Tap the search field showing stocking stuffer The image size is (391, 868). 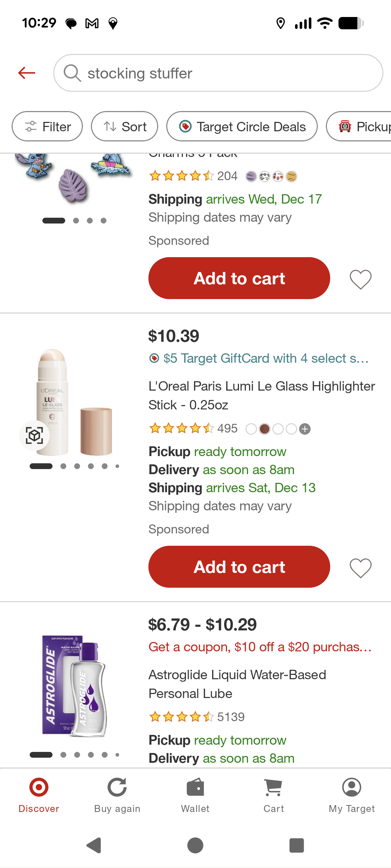pyautogui.click(x=218, y=73)
